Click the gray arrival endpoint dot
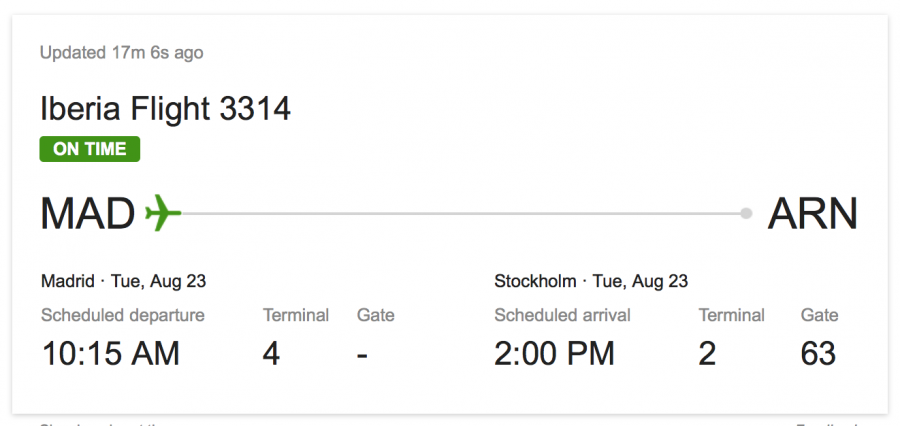The height and width of the screenshot is (426, 900). 746,213
